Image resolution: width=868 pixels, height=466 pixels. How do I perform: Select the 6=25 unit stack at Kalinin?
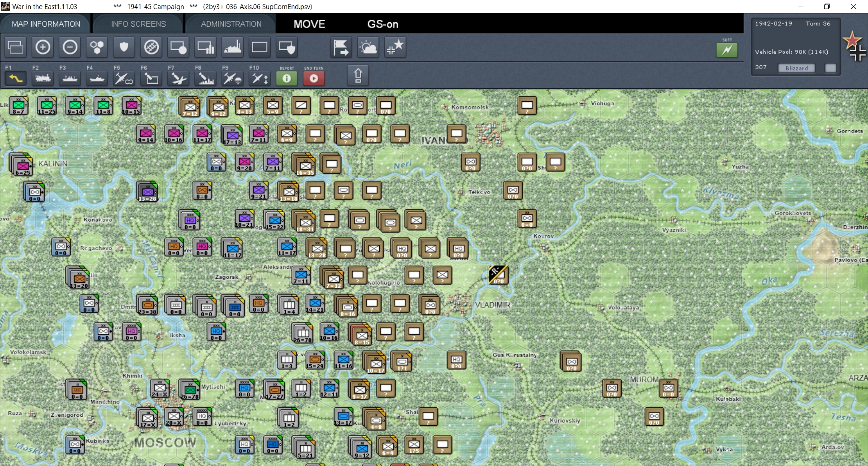22,165
